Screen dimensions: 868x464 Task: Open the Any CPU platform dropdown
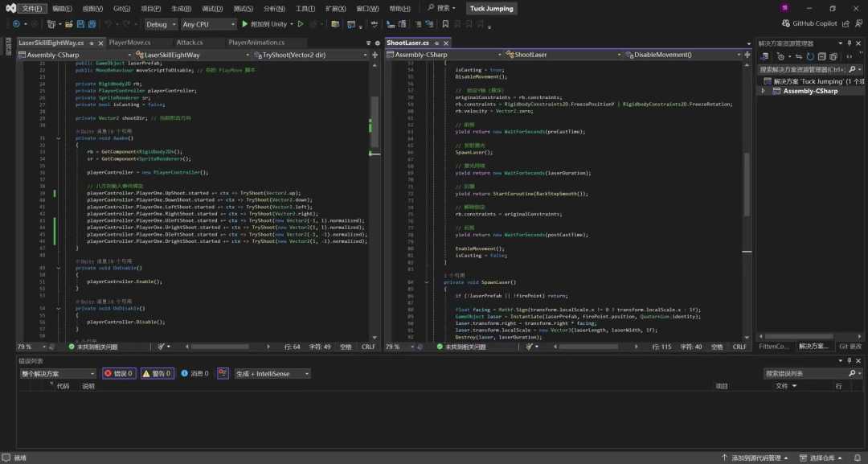click(x=209, y=24)
